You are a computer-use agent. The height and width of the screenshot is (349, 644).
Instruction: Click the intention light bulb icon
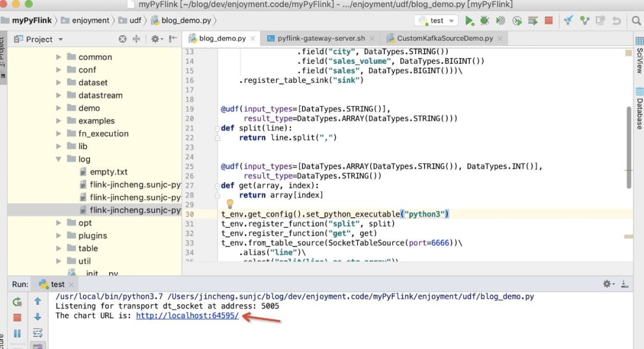point(230,204)
